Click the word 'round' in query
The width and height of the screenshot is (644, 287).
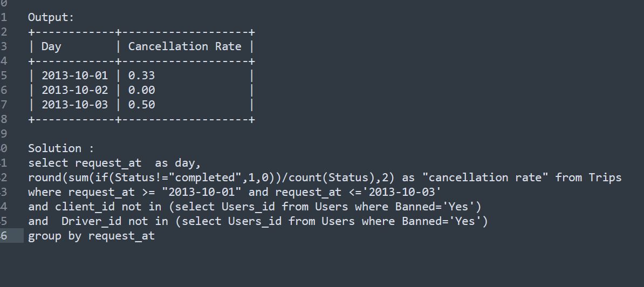pyautogui.click(x=44, y=177)
